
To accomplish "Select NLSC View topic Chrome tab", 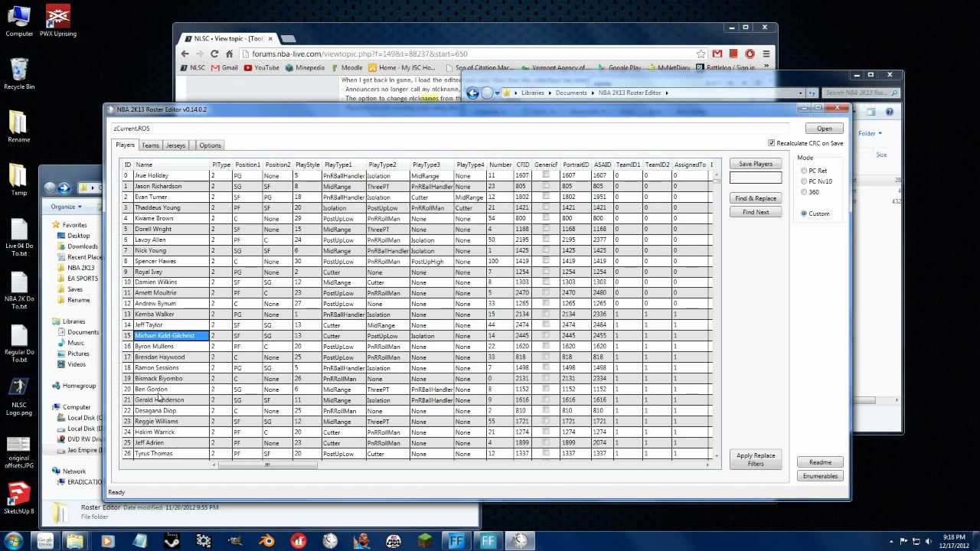I will pyautogui.click(x=228, y=38).
